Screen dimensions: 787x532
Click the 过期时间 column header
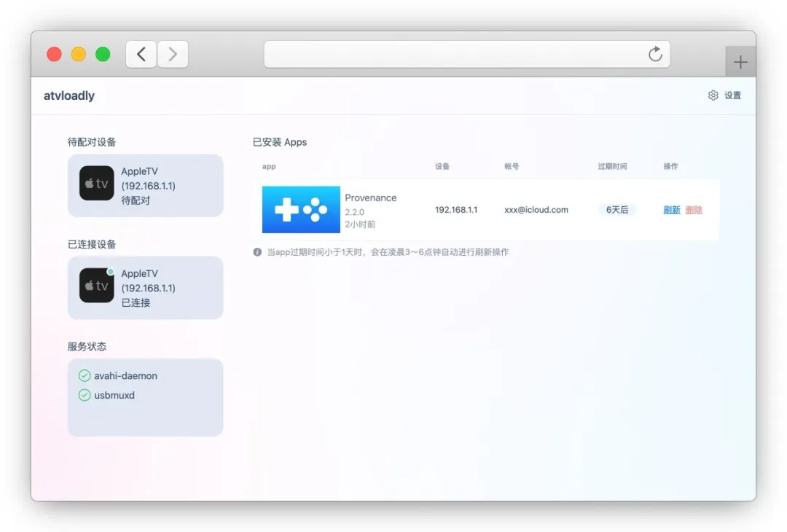point(612,167)
